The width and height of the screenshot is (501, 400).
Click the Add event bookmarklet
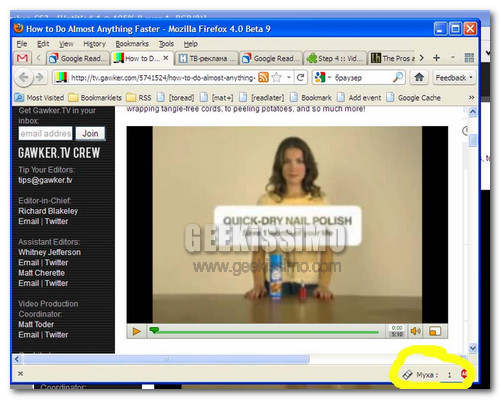click(359, 98)
